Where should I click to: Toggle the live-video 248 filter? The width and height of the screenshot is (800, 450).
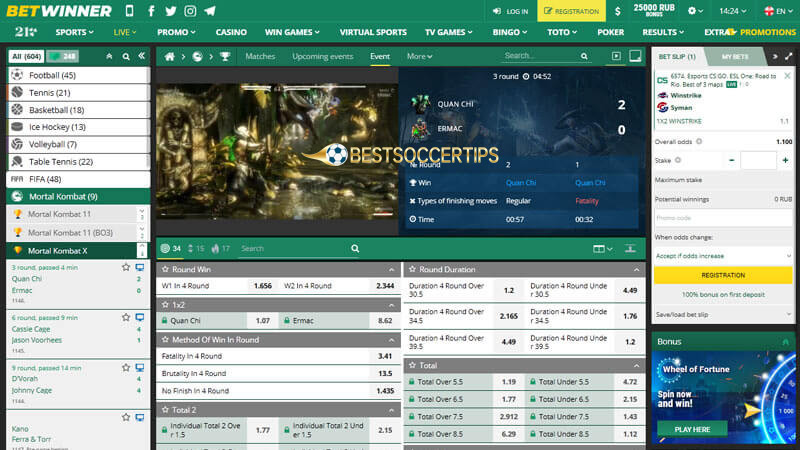tap(63, 56)
